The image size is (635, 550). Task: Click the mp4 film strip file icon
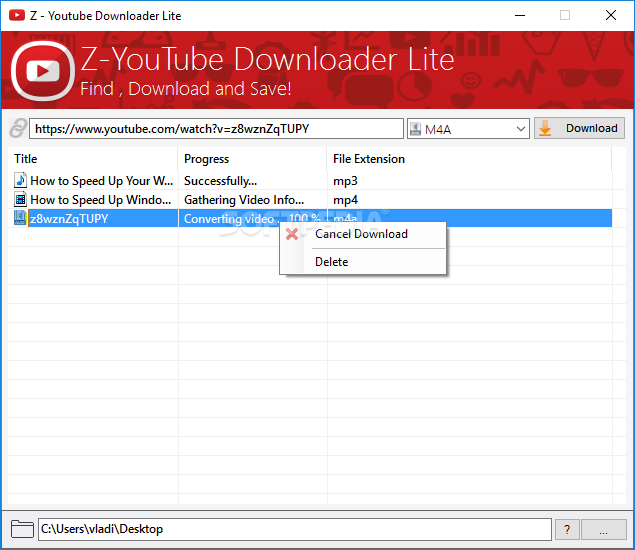[20, 199]
